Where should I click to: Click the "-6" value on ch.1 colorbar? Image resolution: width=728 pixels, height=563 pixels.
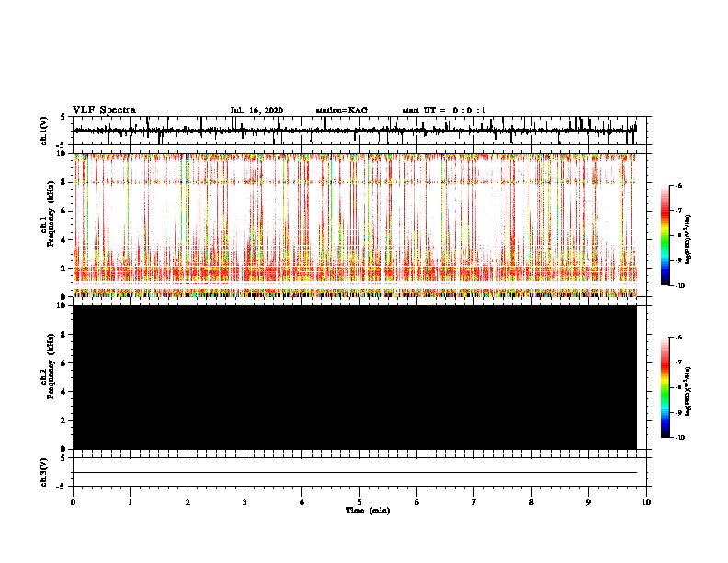point(678,186)
